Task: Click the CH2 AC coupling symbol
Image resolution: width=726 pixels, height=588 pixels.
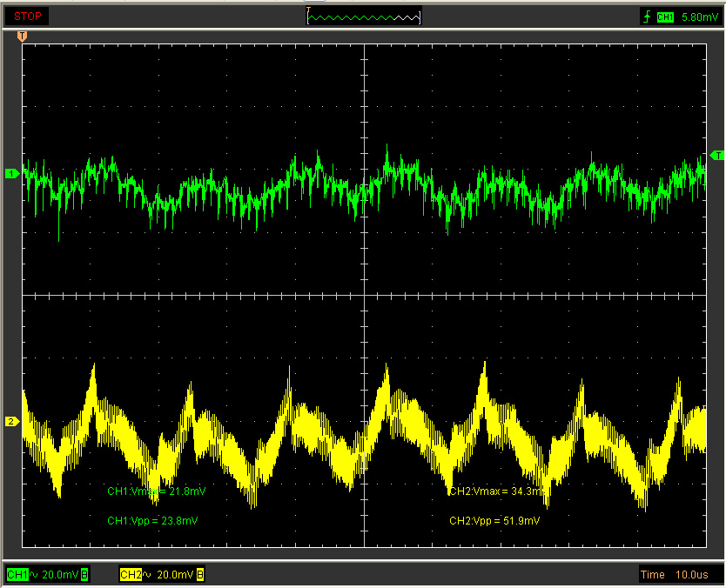Action: pos(147,575)
